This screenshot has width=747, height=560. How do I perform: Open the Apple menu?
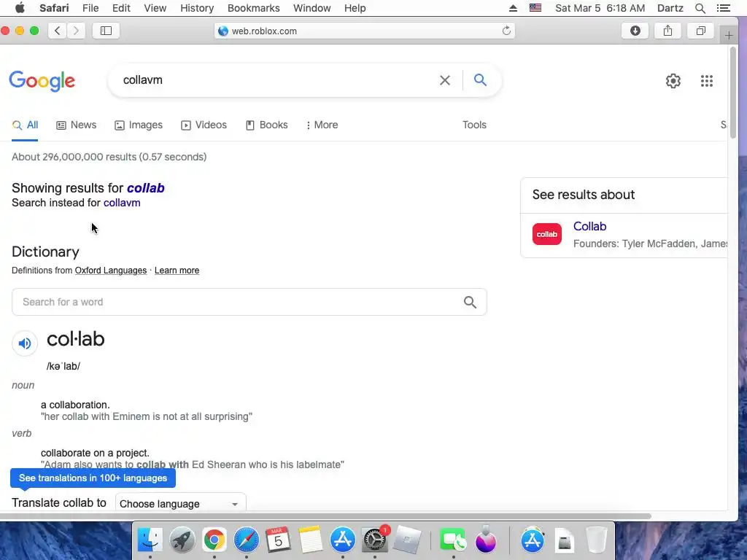(x=20, y=8)
